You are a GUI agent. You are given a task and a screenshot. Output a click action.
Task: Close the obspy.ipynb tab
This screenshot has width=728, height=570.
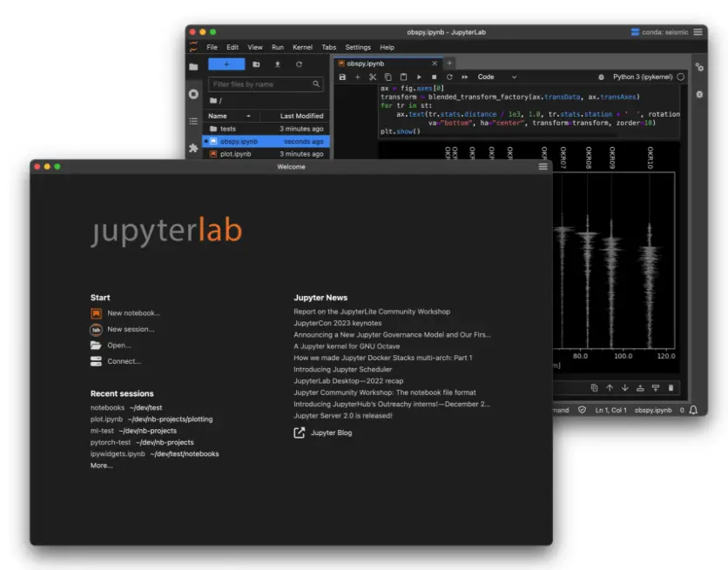(435, 64)
